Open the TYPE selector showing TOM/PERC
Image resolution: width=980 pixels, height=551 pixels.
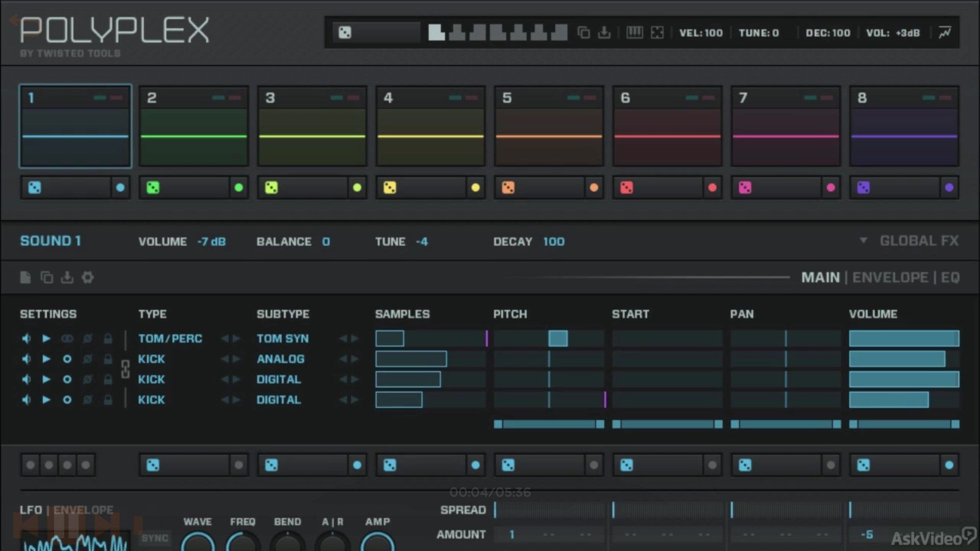point(170,338)
